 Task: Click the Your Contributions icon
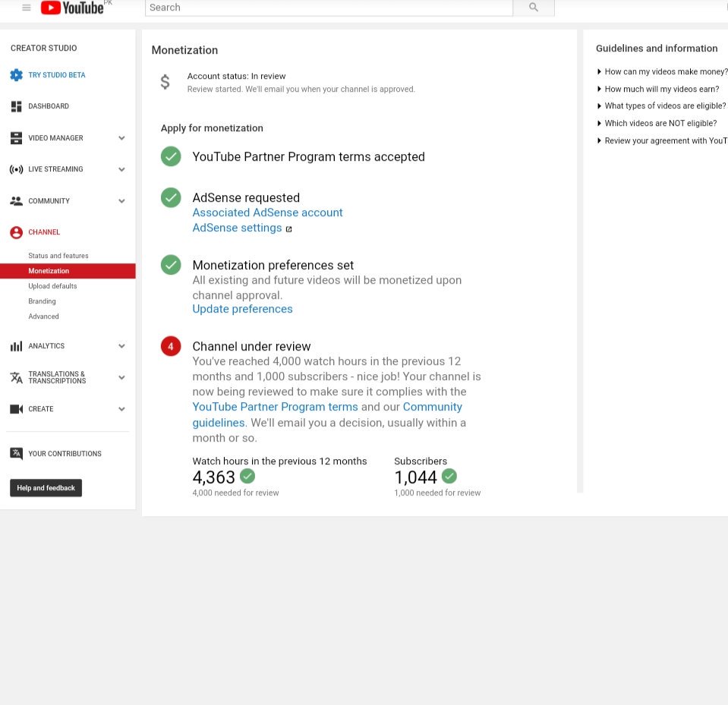[x=16, y=454]
